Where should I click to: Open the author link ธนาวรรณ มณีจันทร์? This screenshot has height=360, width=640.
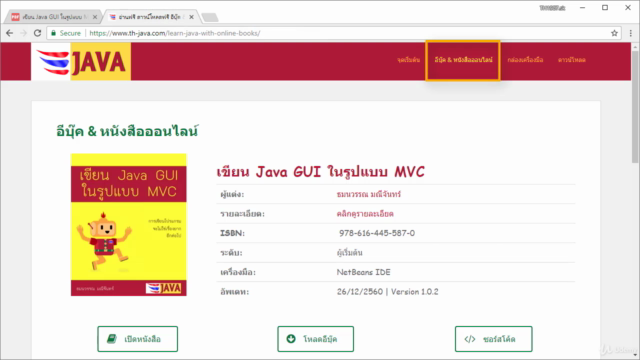(x=369, y=194)
